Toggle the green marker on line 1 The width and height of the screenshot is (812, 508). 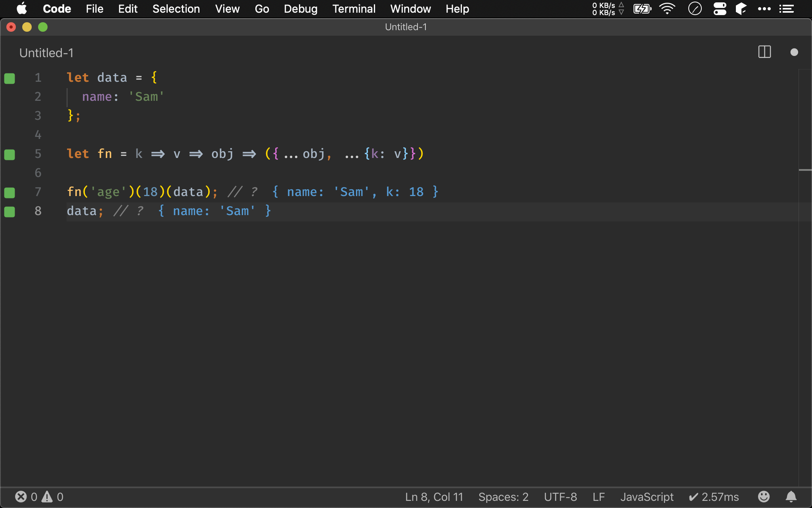point(10,78)
